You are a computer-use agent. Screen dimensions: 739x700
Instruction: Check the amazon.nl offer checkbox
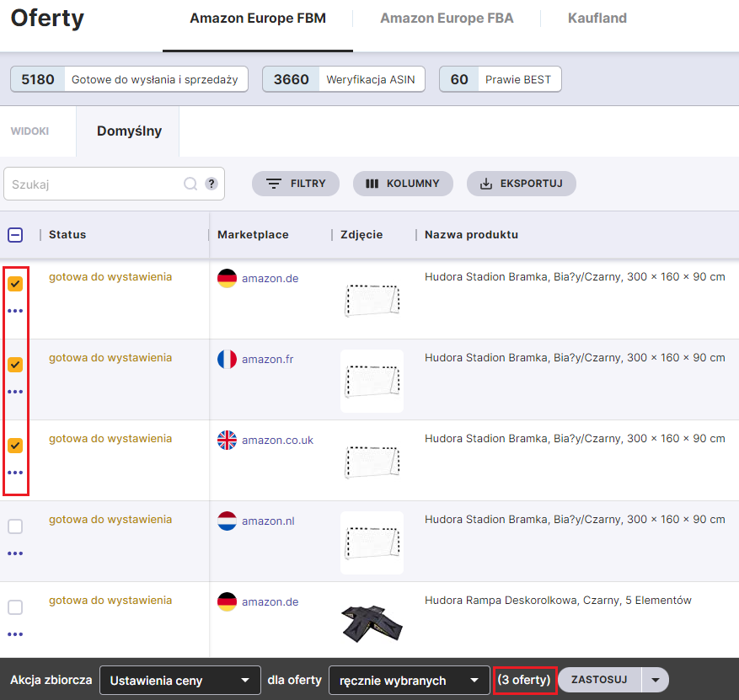point(15,526)
